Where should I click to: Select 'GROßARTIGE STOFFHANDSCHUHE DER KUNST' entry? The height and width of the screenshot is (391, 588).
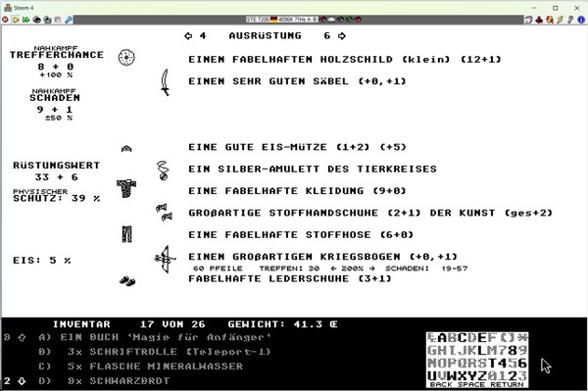tap(370, 213)
